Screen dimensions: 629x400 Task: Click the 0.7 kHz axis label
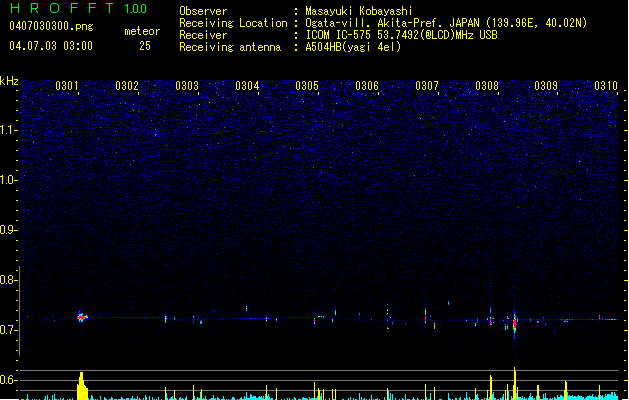pos(8,330)
